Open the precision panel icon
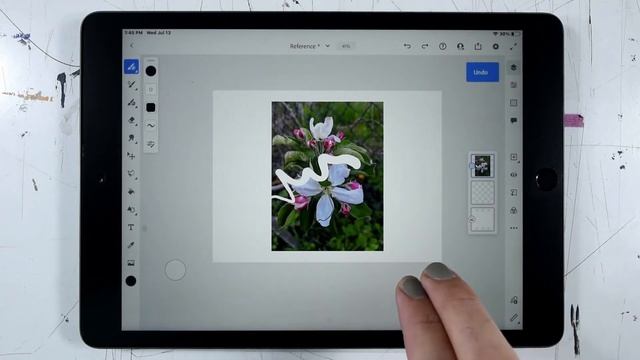This screenshot has width=640, height=360. pyautogui.click(x=514, y=102)
